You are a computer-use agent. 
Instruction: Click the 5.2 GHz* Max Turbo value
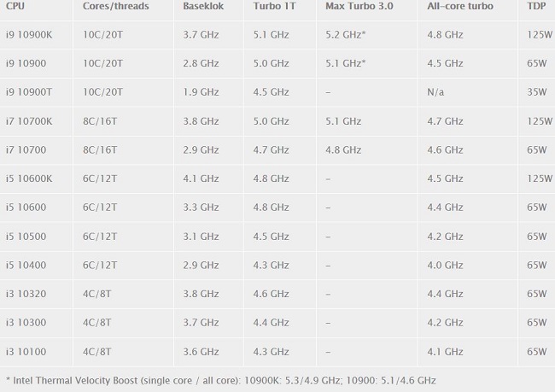(346, 35)
